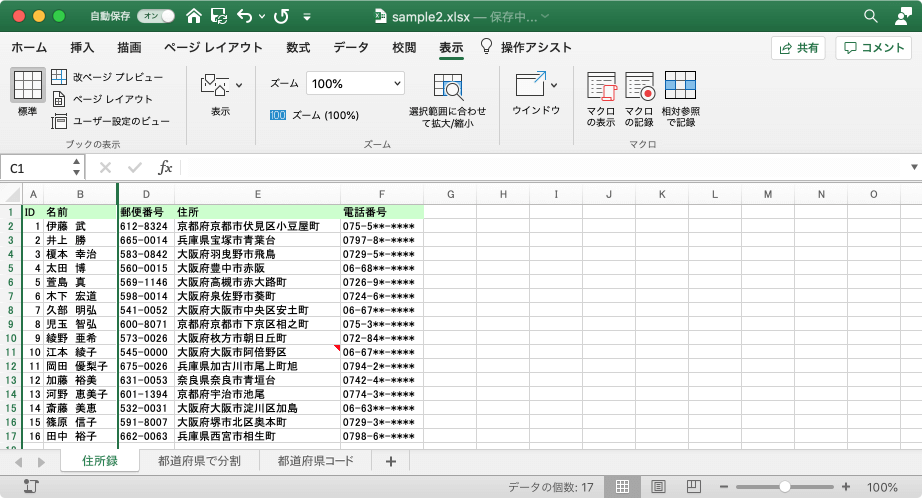Select column E header
This screenshot has width=922, height=498.
click(x=258, y=194)
